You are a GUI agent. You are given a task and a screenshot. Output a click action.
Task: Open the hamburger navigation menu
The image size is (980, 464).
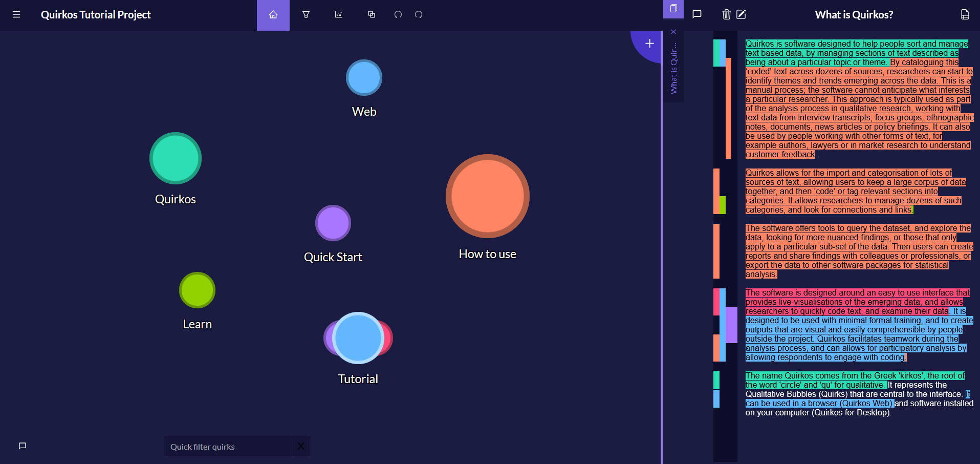pos(16,15)
